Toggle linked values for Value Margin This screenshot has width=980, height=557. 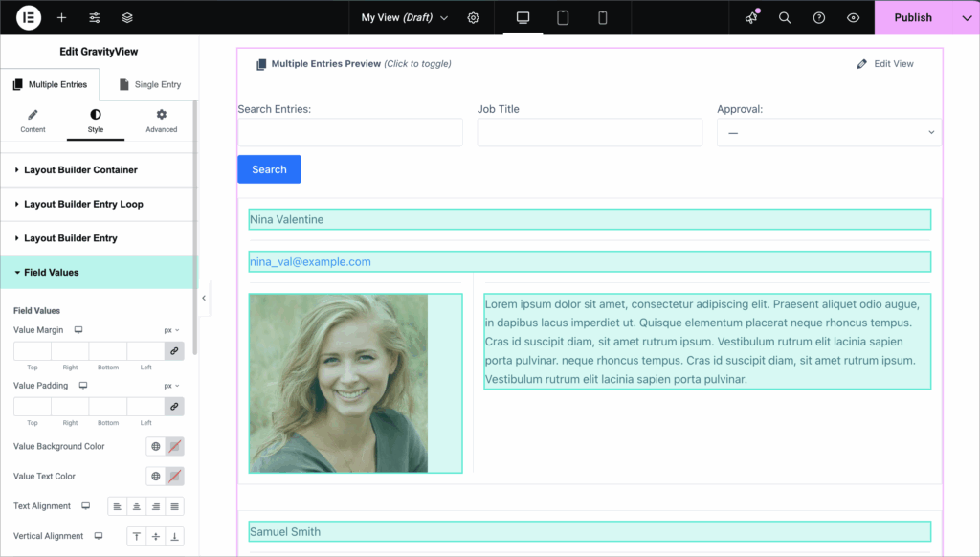(x=174, y=351)
